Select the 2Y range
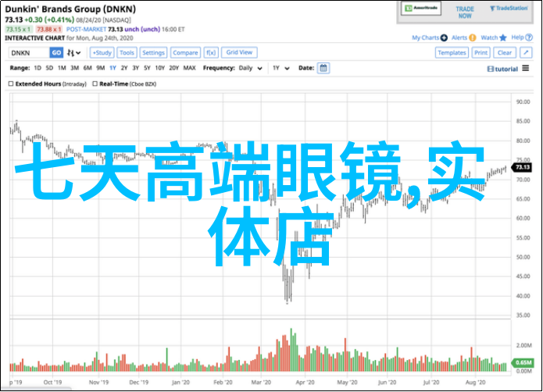 [124, 68]
